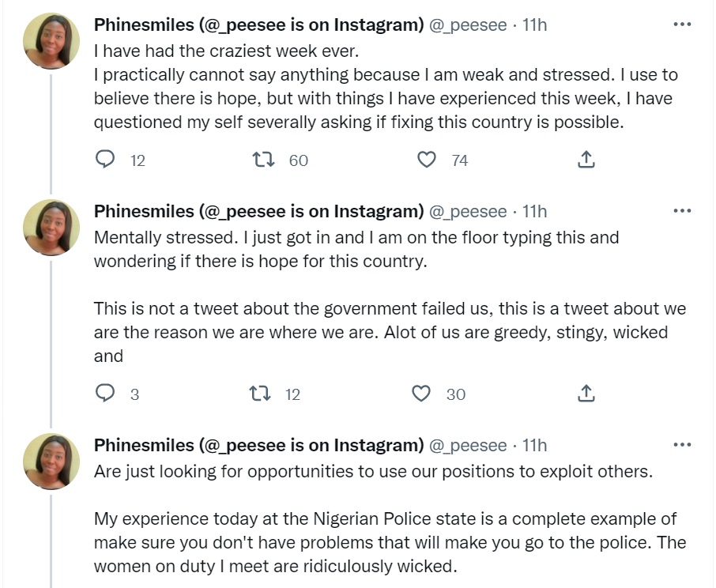716x588 pixels.
Task: Open more options on the second tweet
Action: point(681,211)
